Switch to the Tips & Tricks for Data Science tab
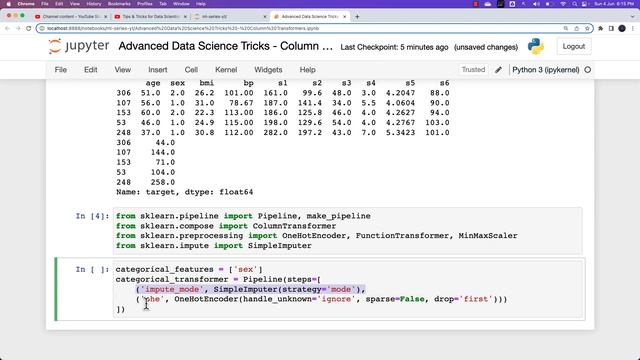Screen dimensions: 640x360 point(149,17)
